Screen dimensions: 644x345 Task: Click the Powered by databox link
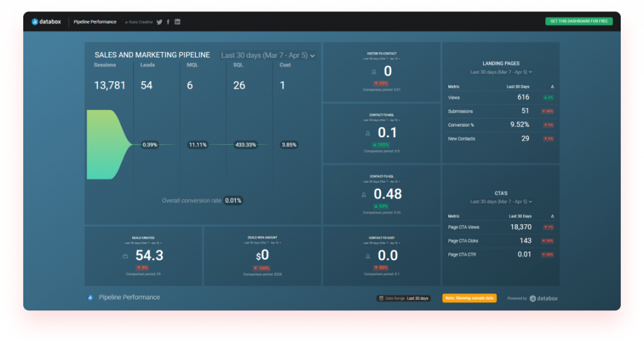pos(534,298)
